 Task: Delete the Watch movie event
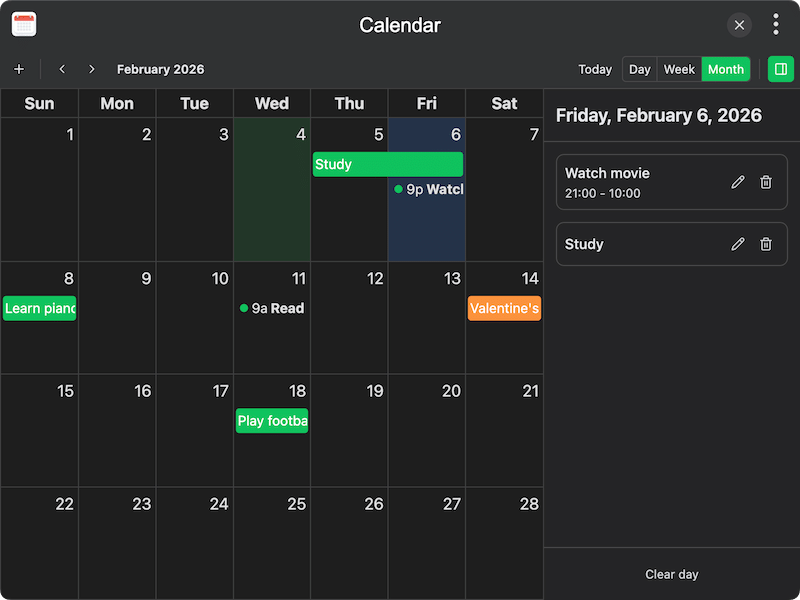[x=766, y=182]
